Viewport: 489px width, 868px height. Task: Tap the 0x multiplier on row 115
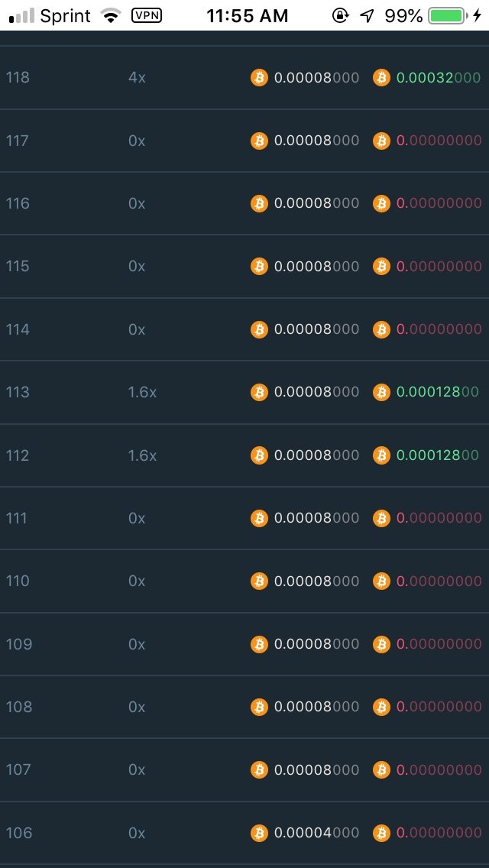(x=137, y=266)
